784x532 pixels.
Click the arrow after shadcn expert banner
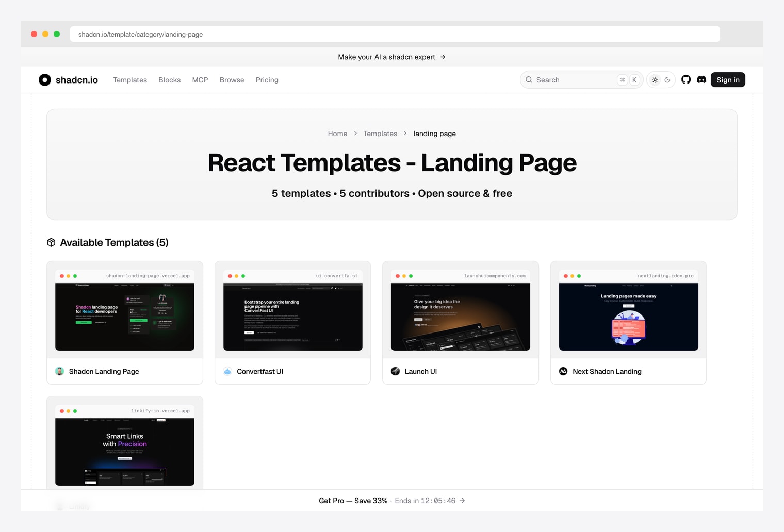pos(443,57)
